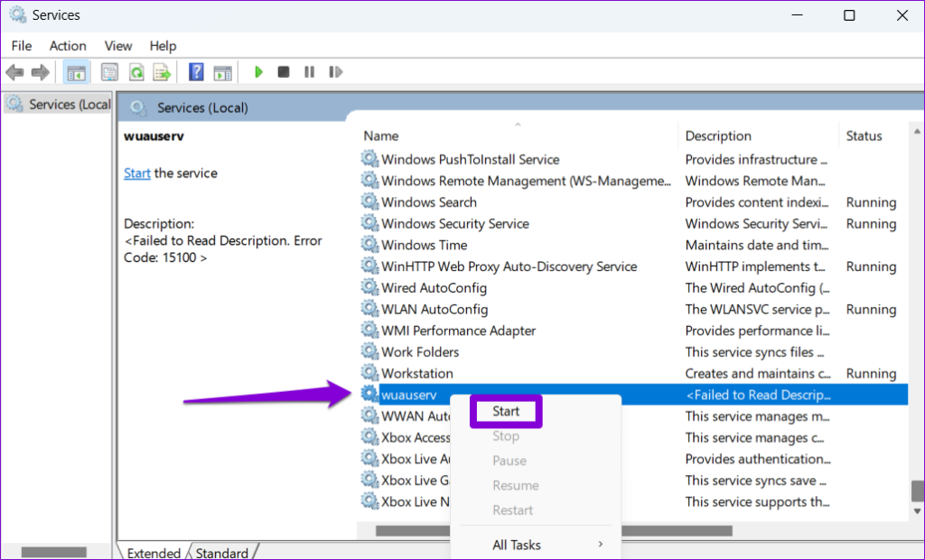This screenshot has height=560, width=925.
Task: Stop the service with black square toolbar icon
Action: pyautogui.click(x=283, y=71)
